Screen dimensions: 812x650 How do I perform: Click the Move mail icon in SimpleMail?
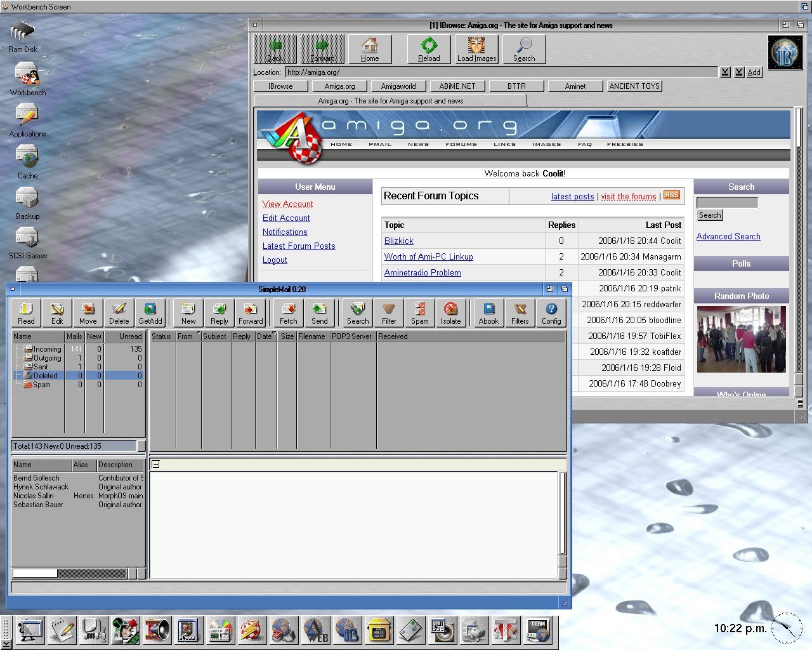[x=88, y=313]
